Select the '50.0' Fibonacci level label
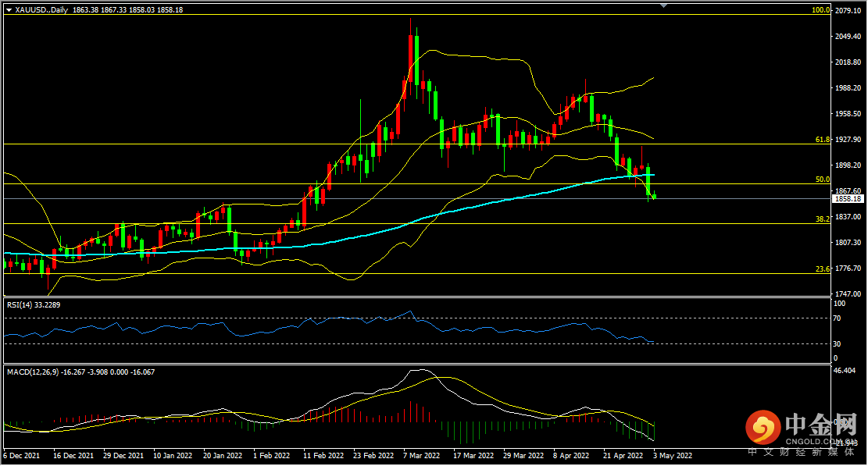 click(823, 180)
